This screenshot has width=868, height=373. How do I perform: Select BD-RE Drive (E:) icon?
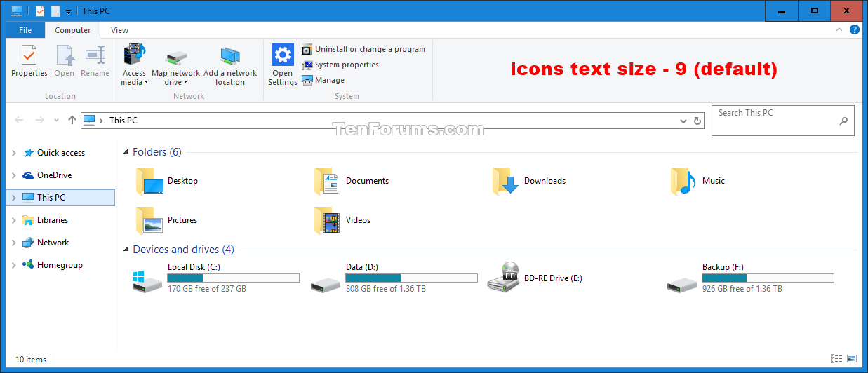[503, 278]
